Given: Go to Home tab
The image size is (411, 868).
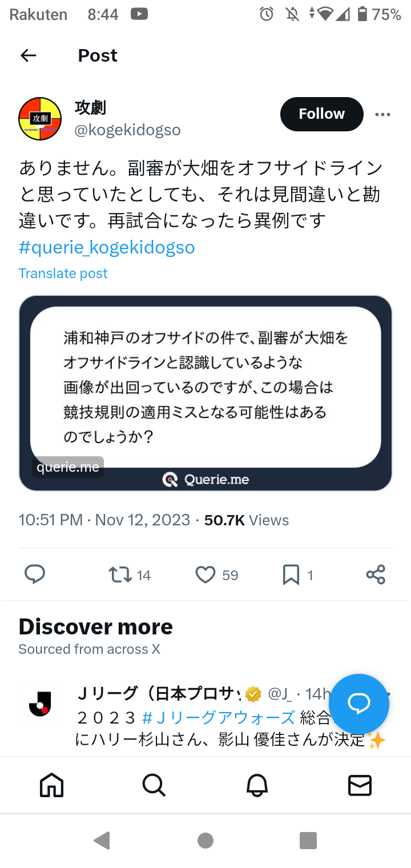Looking at the screenshot, I should click(x=51, y=786).
